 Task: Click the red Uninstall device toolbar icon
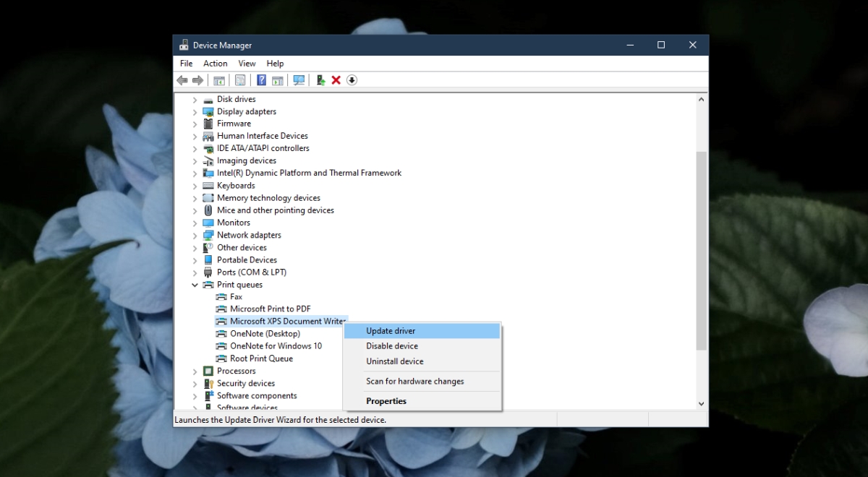pyautogui.click(x=336, y=80)
